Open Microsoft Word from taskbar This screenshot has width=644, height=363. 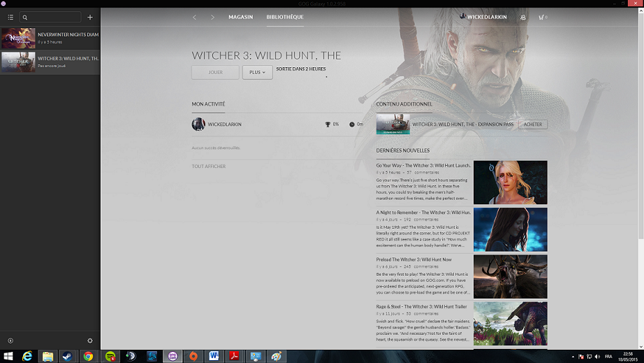214,356
